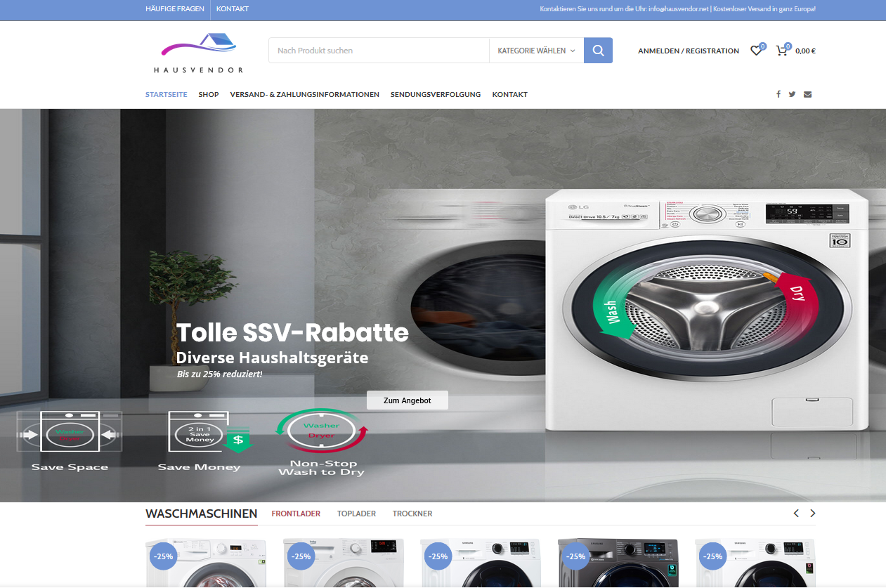The width and height of the screenshot is (886, 588).
Task: Go to next products with right arrow
Action: (813, 514)
